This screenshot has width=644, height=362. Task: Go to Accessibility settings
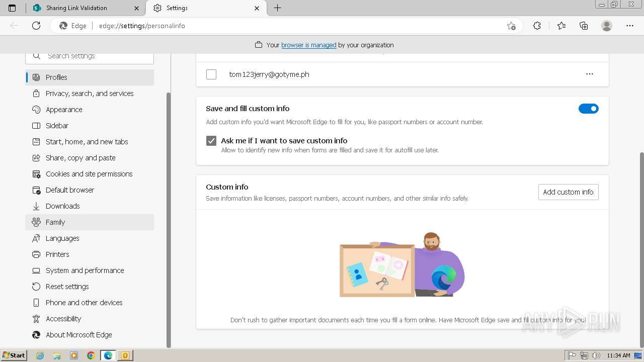(x=90, y=319)
